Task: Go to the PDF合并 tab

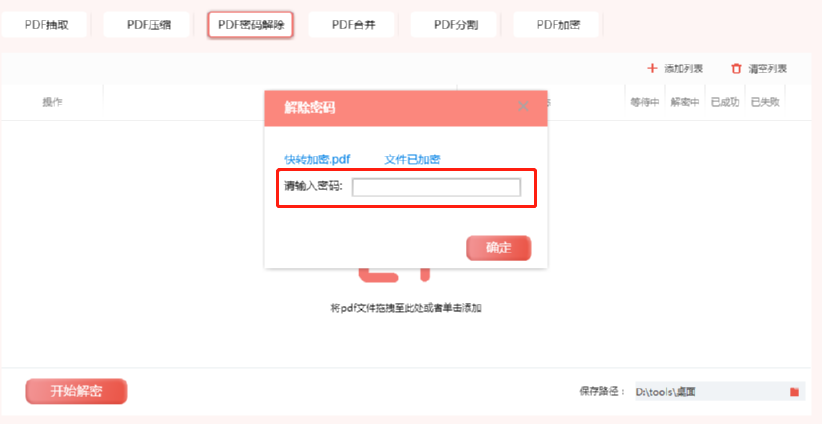Action: [x=353, y=25]
